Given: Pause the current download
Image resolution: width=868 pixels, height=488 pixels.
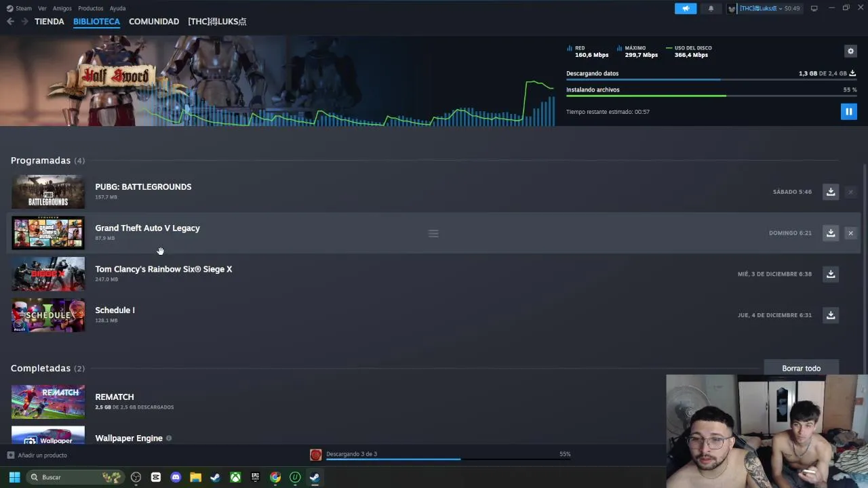Looking at the screenshot, I should (848, 111).
